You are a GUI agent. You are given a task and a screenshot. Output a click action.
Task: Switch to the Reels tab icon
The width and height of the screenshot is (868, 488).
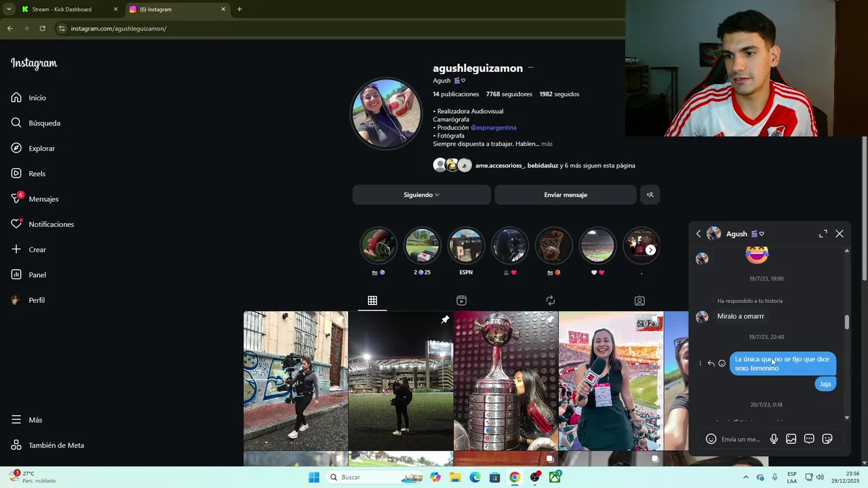click(461, 300)
